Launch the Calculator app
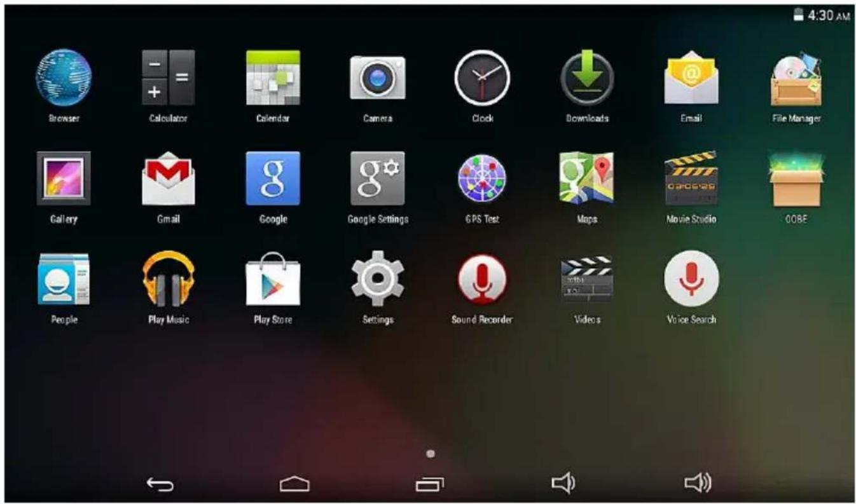The image size is (856, 504). [168, 78]
